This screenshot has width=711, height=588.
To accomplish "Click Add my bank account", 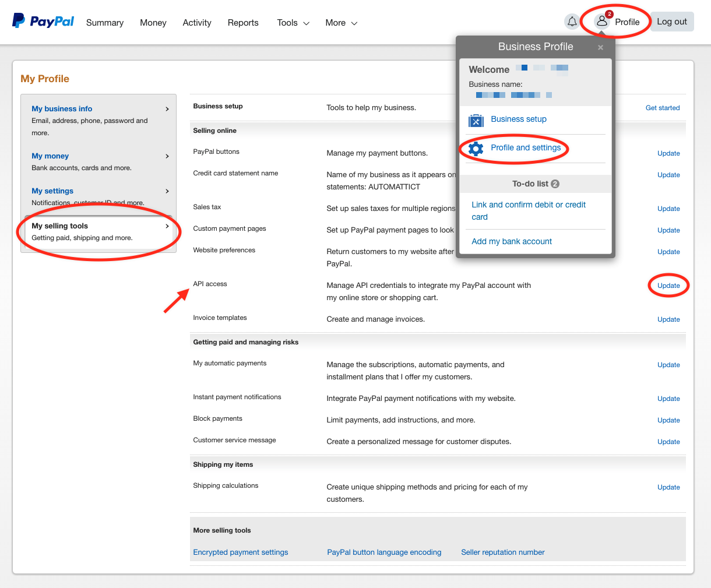I will pos(511,241).
